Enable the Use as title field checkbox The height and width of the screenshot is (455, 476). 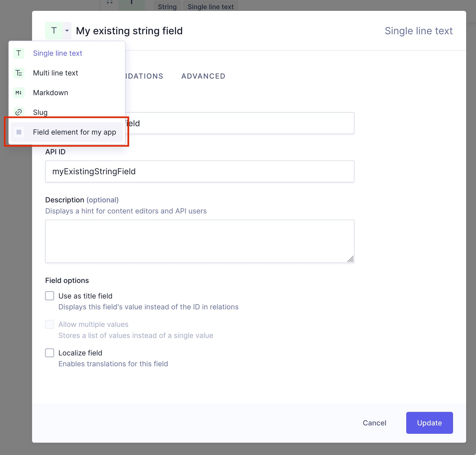tap(50, 296)
